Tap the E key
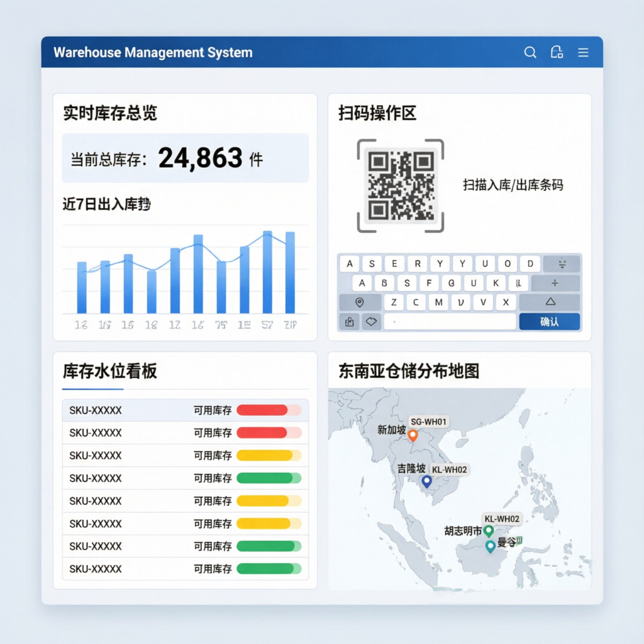644x644 pixels. pyautogui.click(x=394, y=264)
